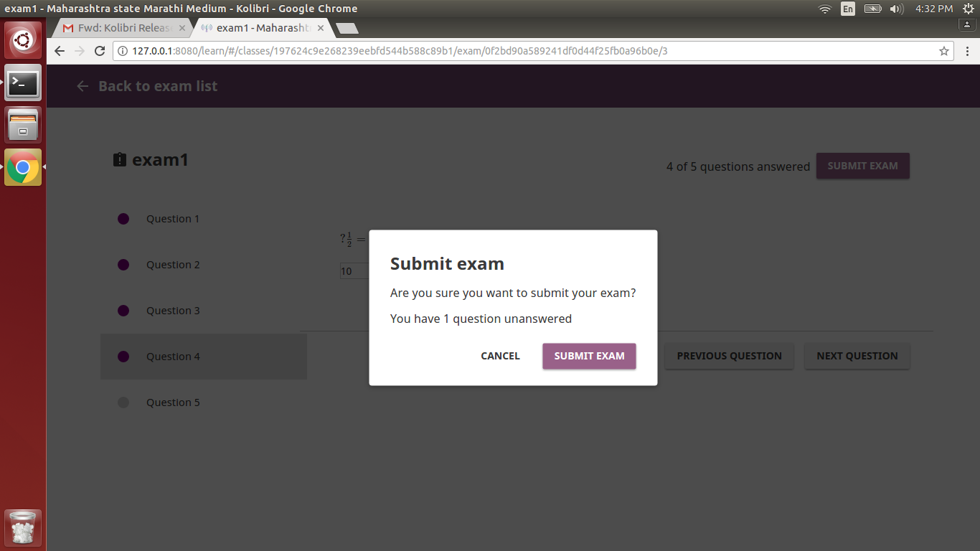The width and height of the screenshot is (980, 551).
Task: Cancel the submit exam dialog
Action: 500,356
